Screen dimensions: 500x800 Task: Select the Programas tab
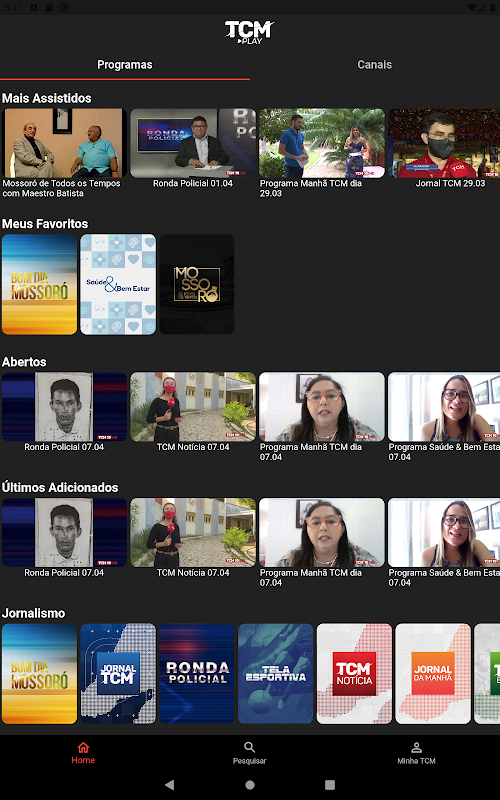tap(125, 65)
